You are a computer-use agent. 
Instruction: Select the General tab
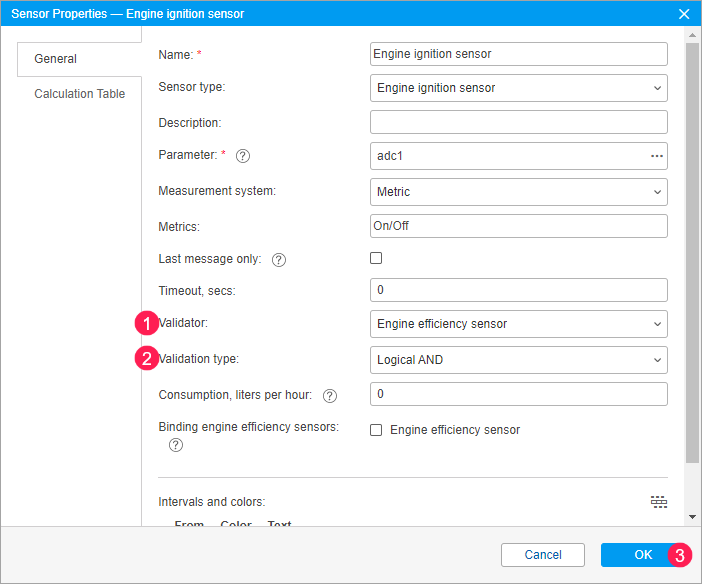(x=56, y=59)
